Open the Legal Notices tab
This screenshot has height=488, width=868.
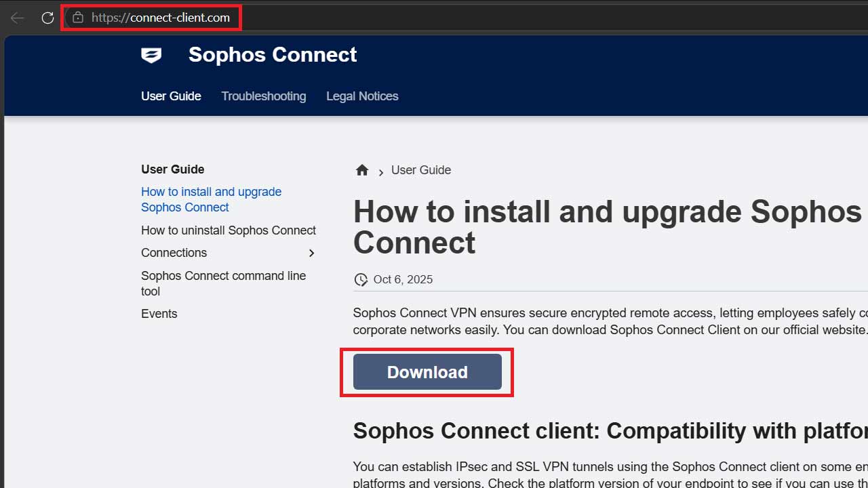362,96
